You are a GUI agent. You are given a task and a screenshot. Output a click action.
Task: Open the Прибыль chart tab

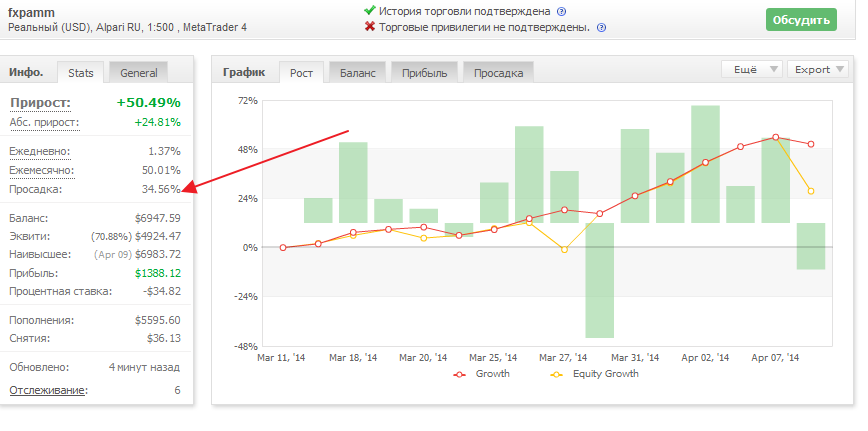pyautogui.click(x=425, y=72)
